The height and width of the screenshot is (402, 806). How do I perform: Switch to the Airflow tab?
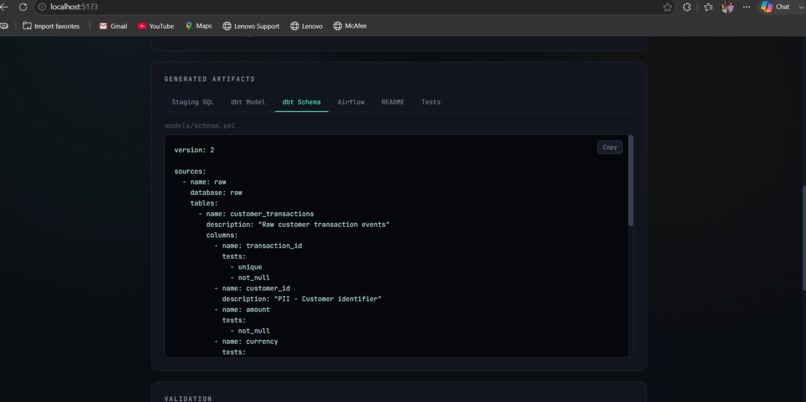351,102
